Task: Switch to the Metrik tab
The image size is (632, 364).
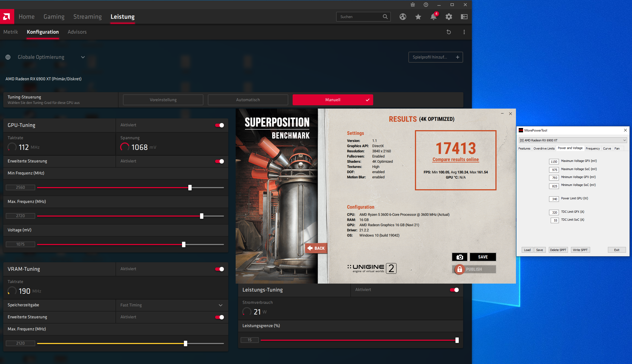Action: (x=11, y=32)
